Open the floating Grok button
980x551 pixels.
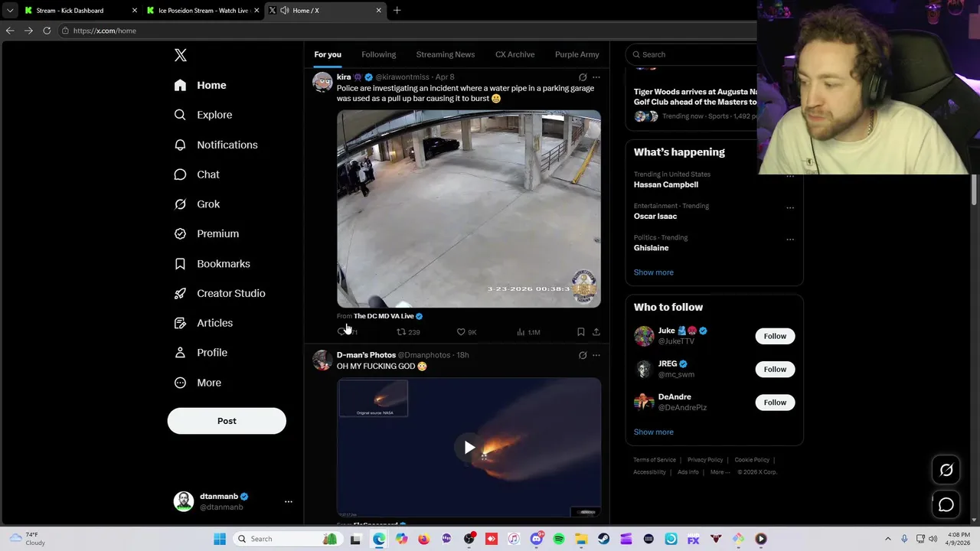coord(946,471)
